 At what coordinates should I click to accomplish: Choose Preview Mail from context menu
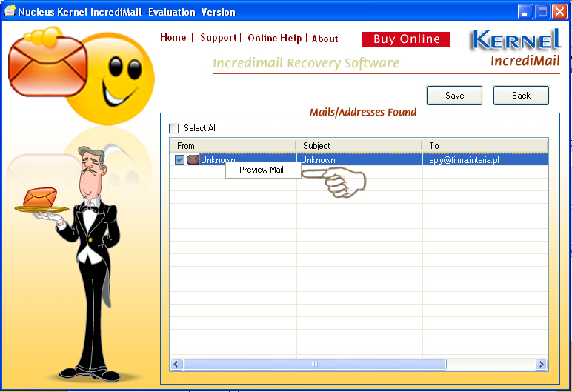tap(263, 170)
